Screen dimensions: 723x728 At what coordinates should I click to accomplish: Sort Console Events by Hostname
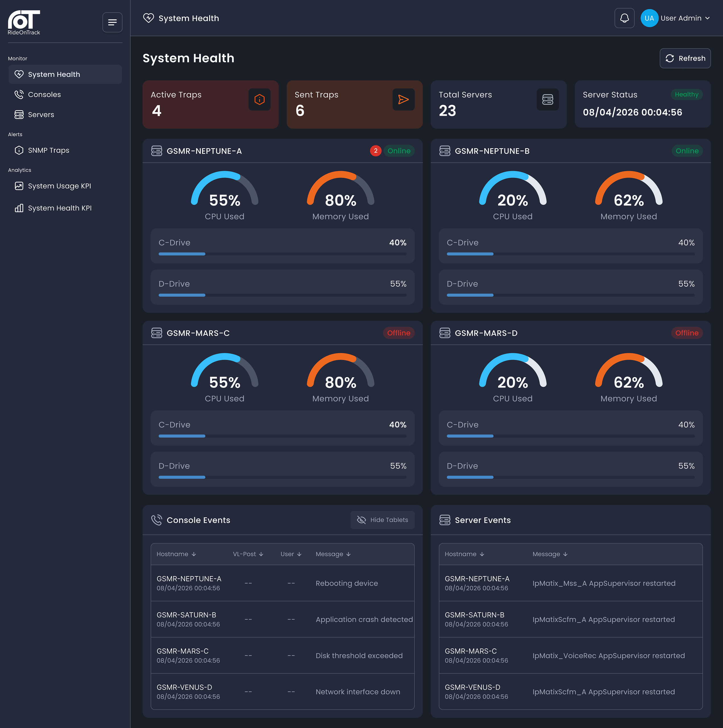[176, 554]
